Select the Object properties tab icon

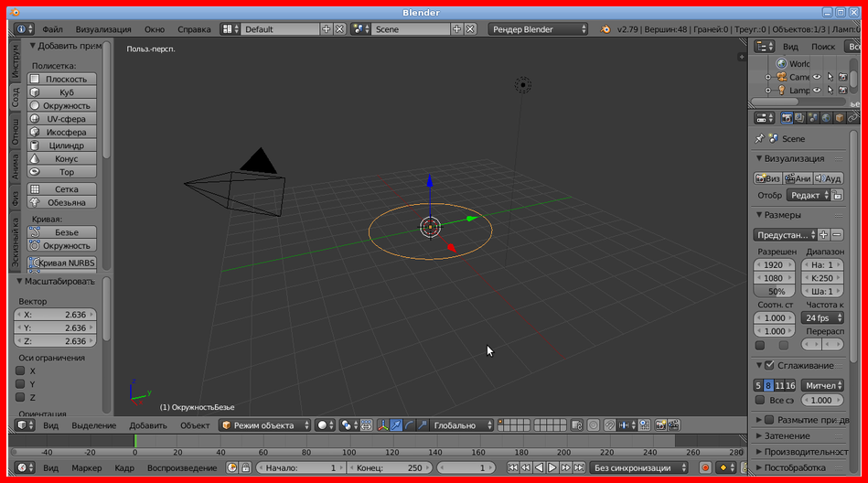click(840, 118)
